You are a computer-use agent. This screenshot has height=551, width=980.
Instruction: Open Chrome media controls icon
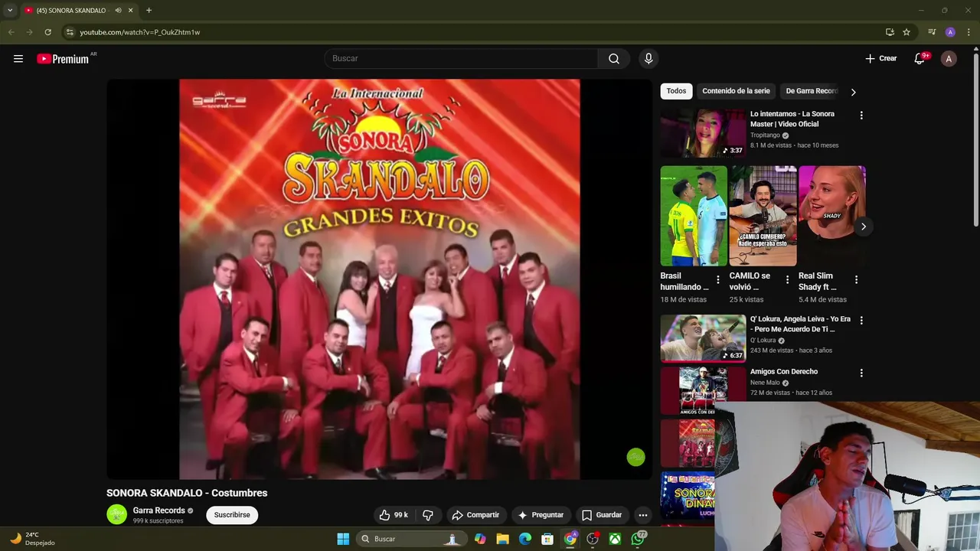click(x=932, y=32)
